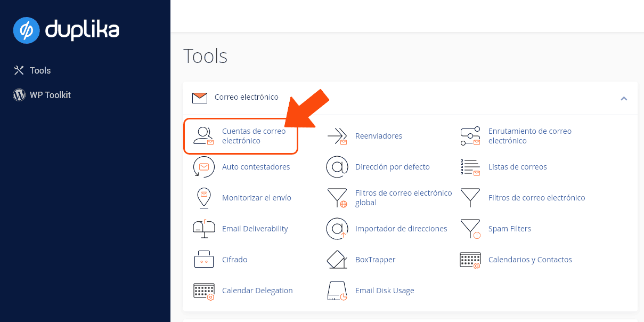Open the Reenviadores arrow icon
Viewport: 644px width, 322px height.
click(337, 136)
